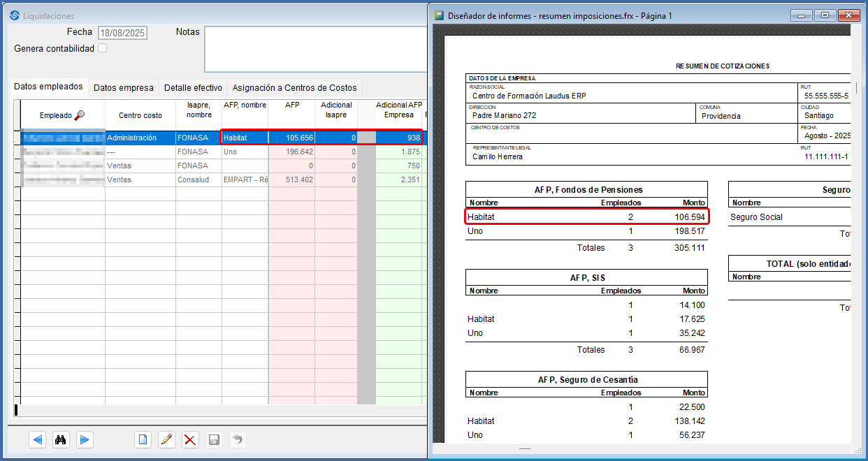Click the Providencia comuna value
Screen dimensions: 868x461
721,116
